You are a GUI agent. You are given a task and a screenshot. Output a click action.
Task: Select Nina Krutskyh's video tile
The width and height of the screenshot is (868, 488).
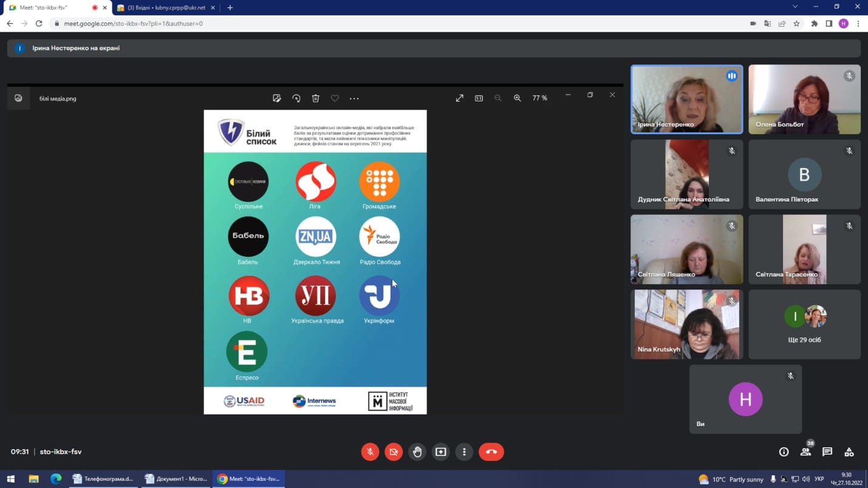pyautogui.click(x=687, y=324)
